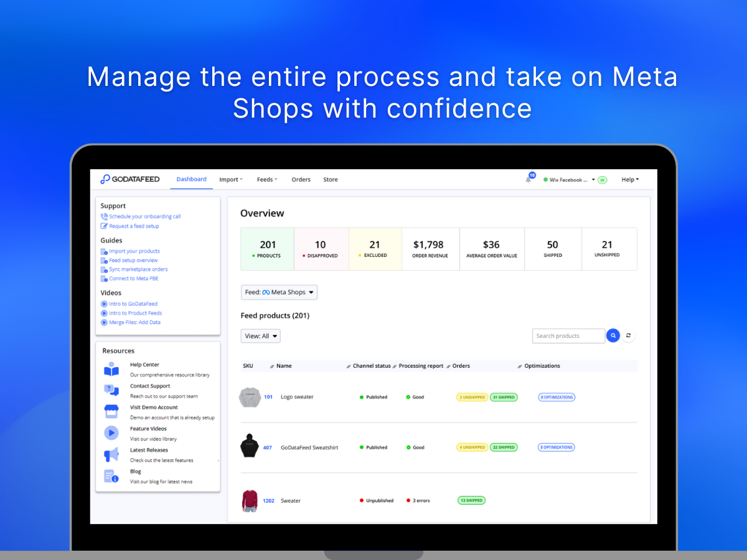Image resolution: width=747 pixels, height=560 pixels.
Task: Click the Feature Videos play icon
Action: pos(111,433)
